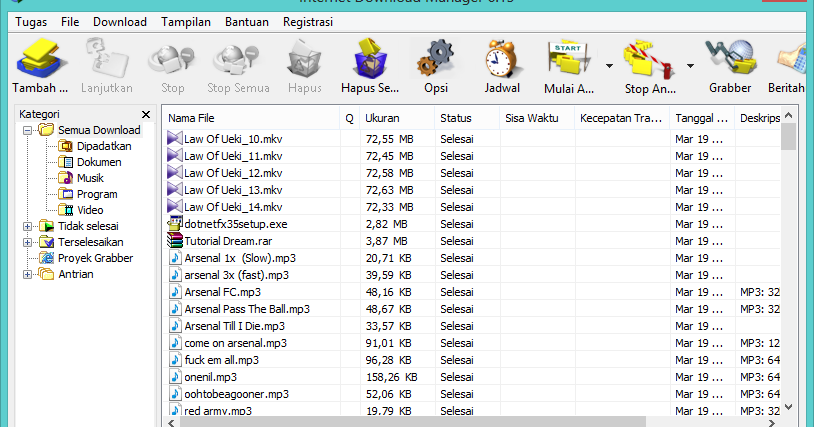Select the Video category

90,210
